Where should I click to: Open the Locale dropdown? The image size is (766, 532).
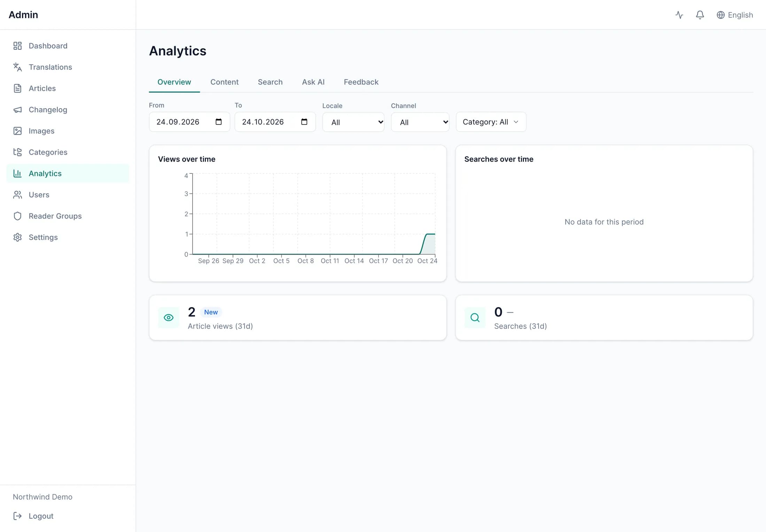click(353, 122)
